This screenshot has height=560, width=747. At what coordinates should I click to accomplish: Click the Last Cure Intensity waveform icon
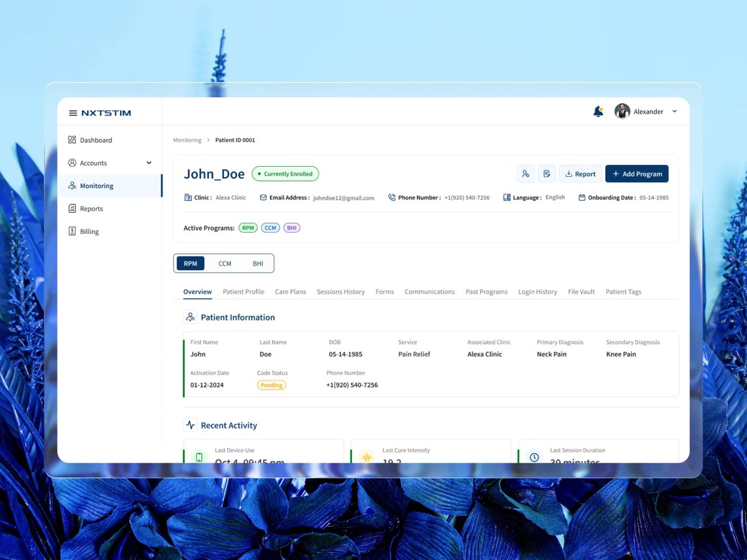(367, 457)
